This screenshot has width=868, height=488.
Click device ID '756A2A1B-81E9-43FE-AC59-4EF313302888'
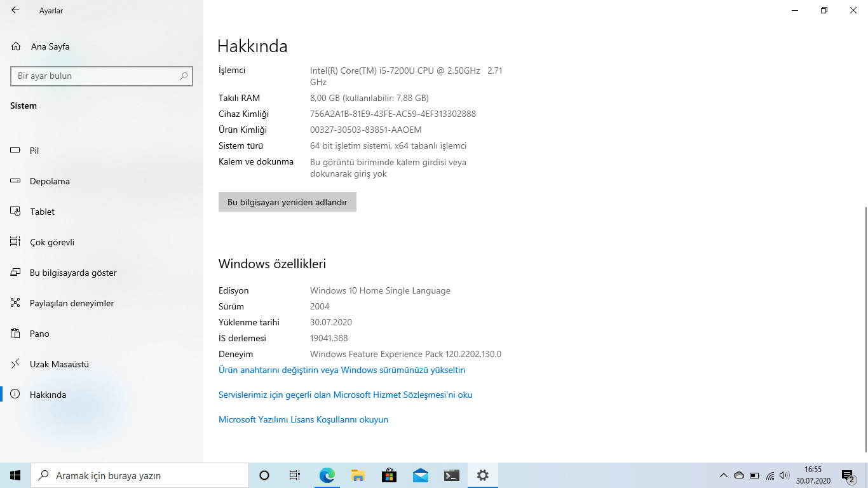point(393,114)
